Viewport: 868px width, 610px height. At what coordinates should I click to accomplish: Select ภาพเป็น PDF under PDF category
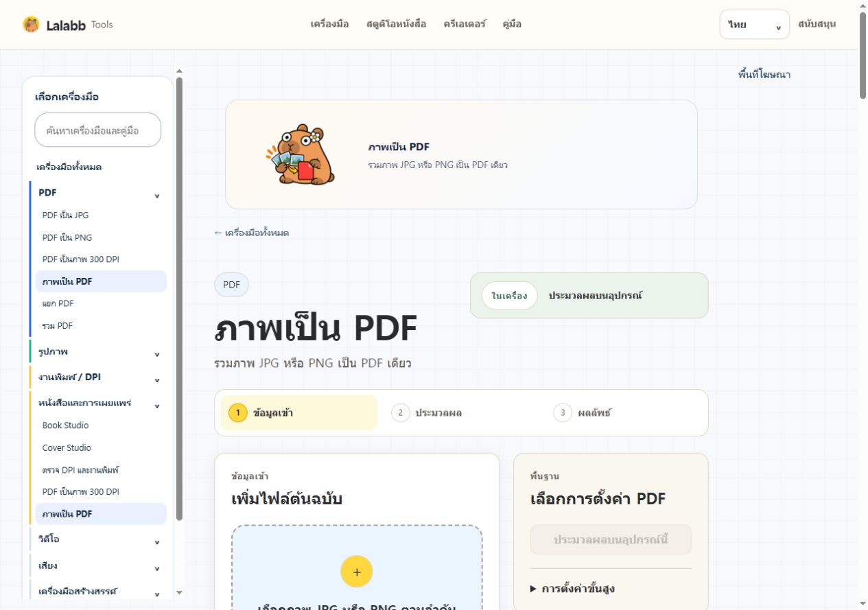click(101, 281)
